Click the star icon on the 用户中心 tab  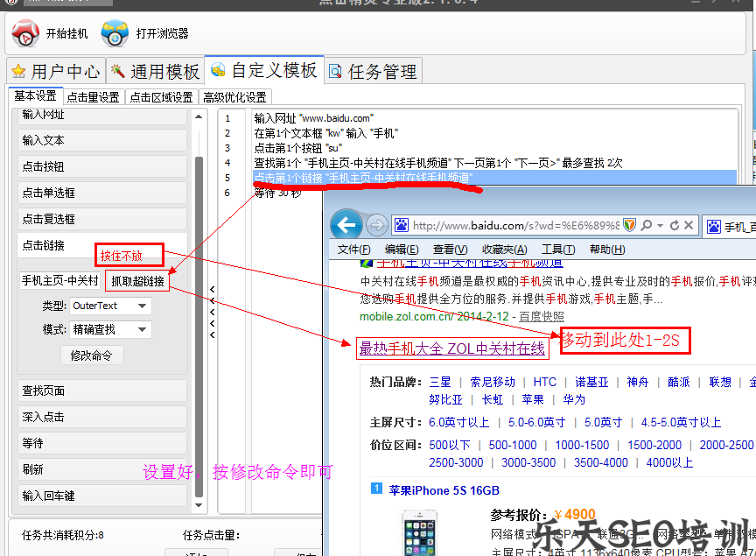[x=17, y=71]
